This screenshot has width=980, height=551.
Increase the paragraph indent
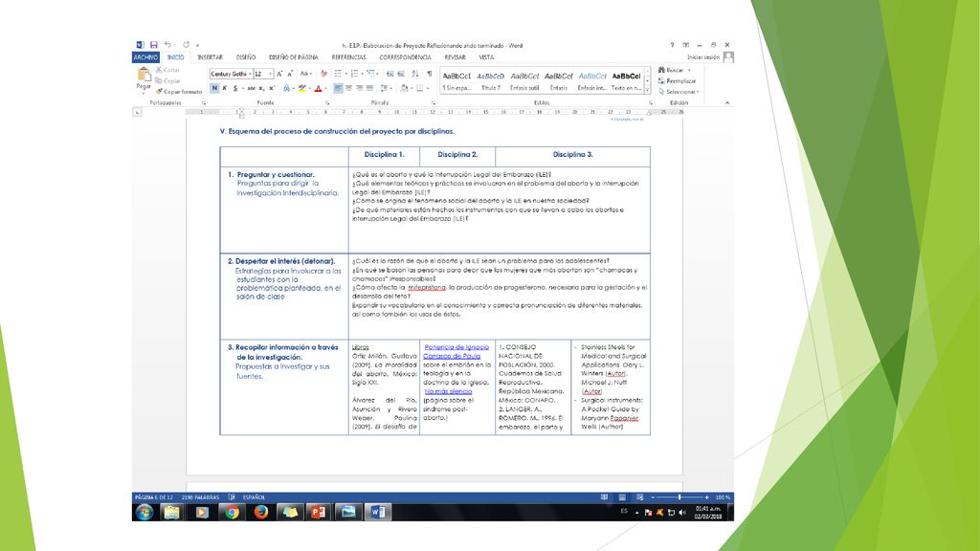coord(401,74)
